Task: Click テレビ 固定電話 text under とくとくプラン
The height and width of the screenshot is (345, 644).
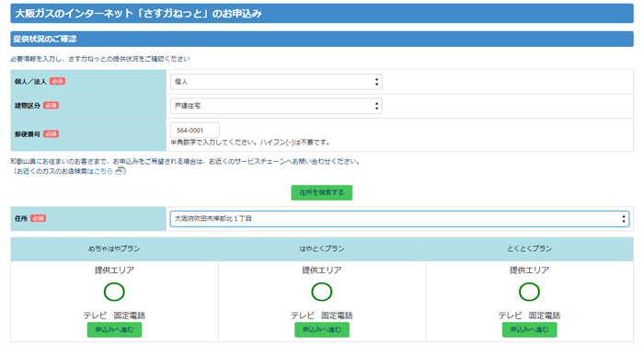Action: pos(529,316)
